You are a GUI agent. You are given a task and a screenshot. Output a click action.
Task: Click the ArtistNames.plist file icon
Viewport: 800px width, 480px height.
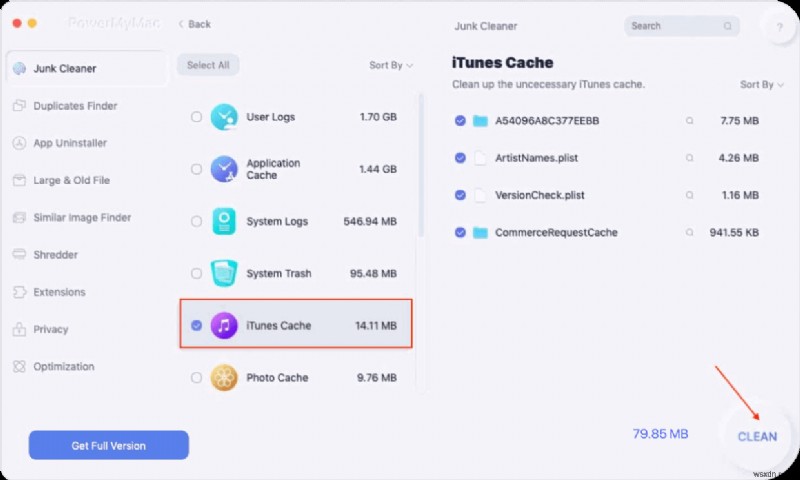(x=480, y=158)
